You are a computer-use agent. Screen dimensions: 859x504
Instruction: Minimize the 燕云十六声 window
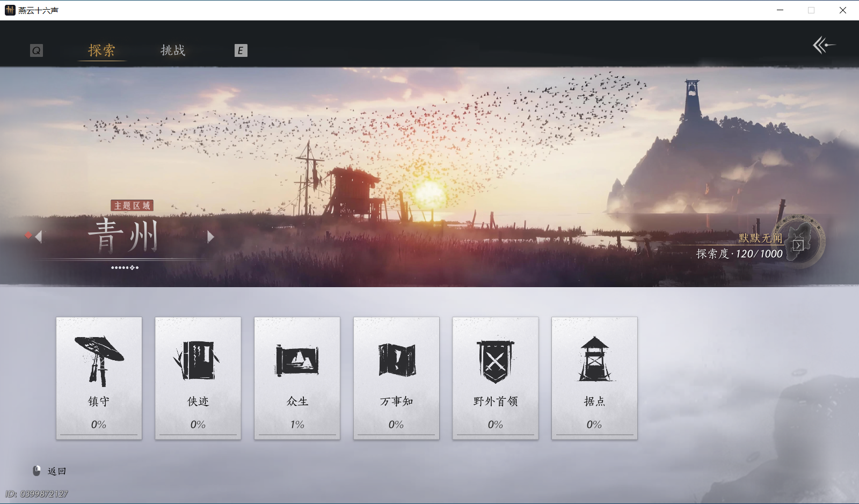(x=780, y=10)
